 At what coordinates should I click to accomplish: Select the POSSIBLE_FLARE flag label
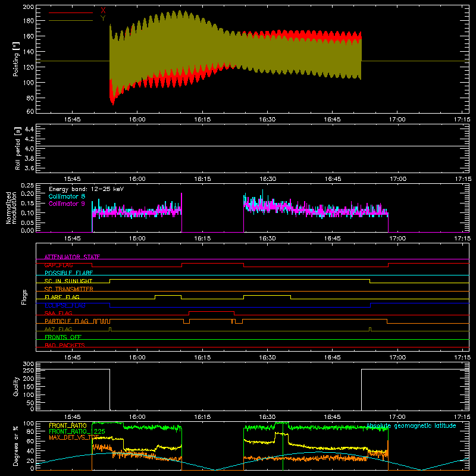pyautogui.click(x=68, y=273)
